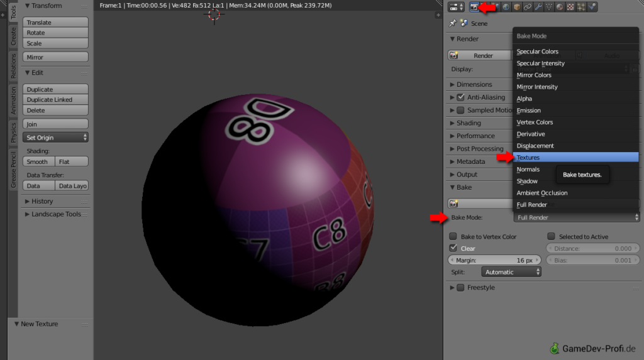Click the Render image button

(480, 55)
